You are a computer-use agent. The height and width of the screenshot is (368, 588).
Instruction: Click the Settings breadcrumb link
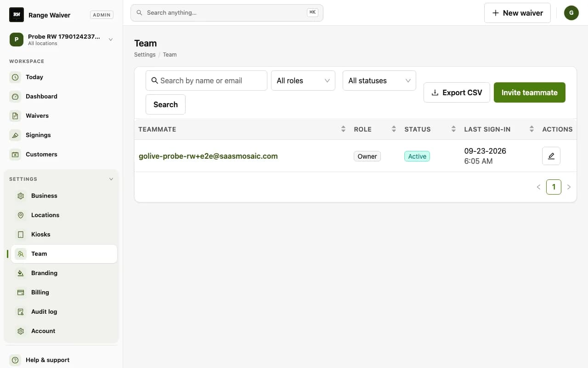(145, 54)
